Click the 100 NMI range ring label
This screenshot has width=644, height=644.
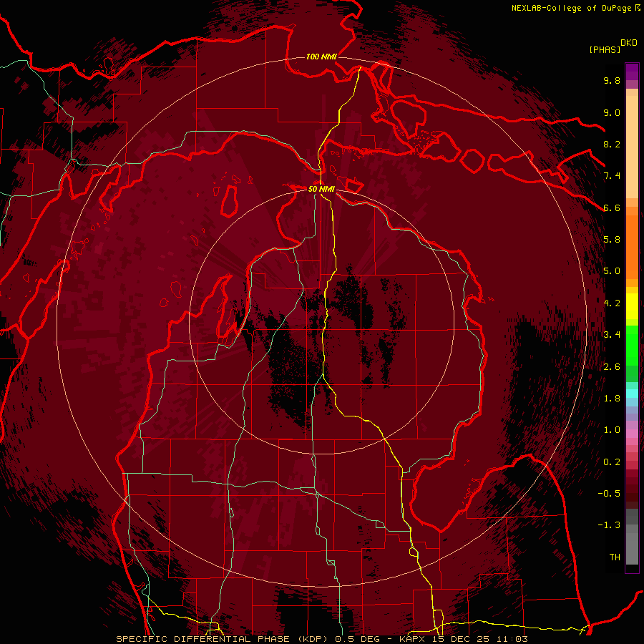[x=321, y=57]
